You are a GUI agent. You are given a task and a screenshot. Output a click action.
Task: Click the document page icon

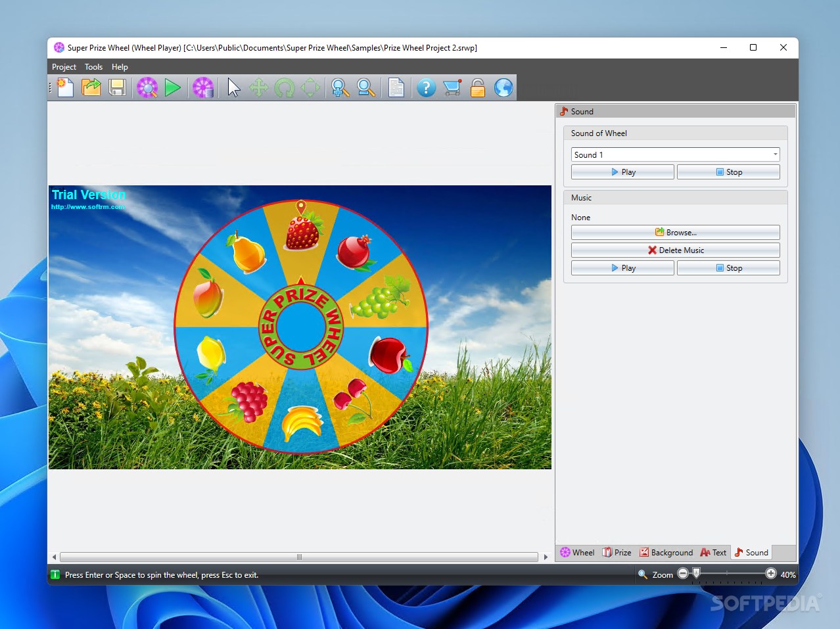tap(396, 87)
